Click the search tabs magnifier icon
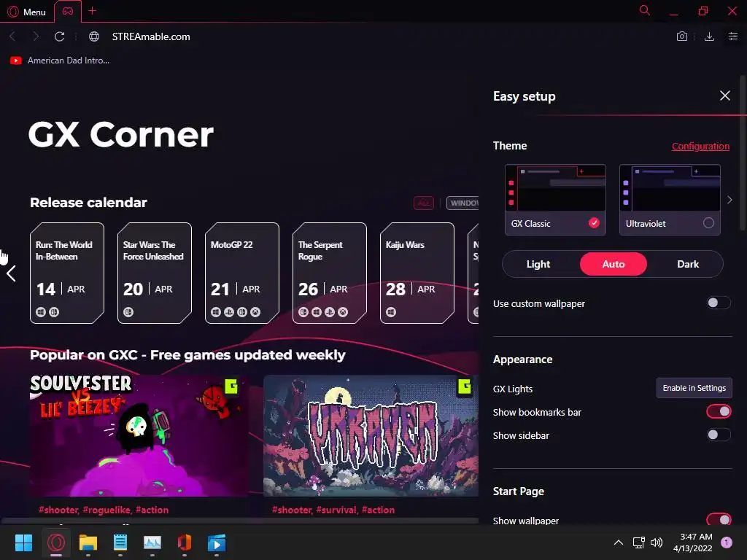This screenshot has height=560, width=747. tap(645, 10)
